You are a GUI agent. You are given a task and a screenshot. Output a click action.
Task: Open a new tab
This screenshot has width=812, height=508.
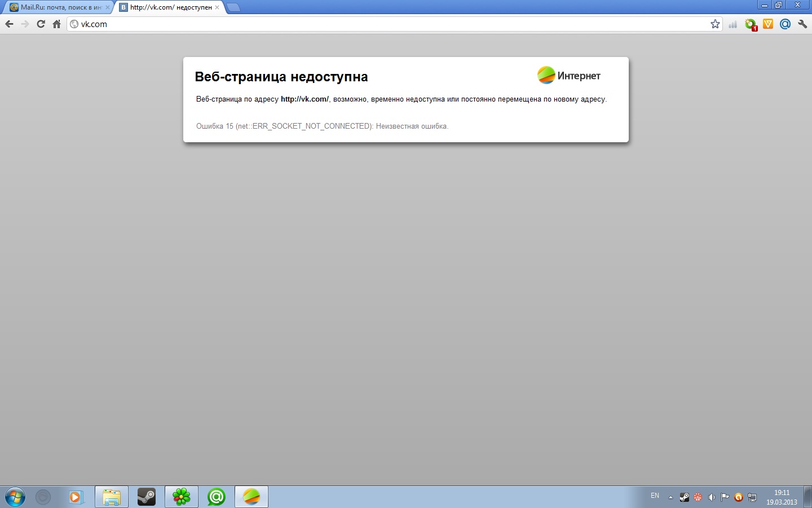pyautogui.click(x=233, y=7)
